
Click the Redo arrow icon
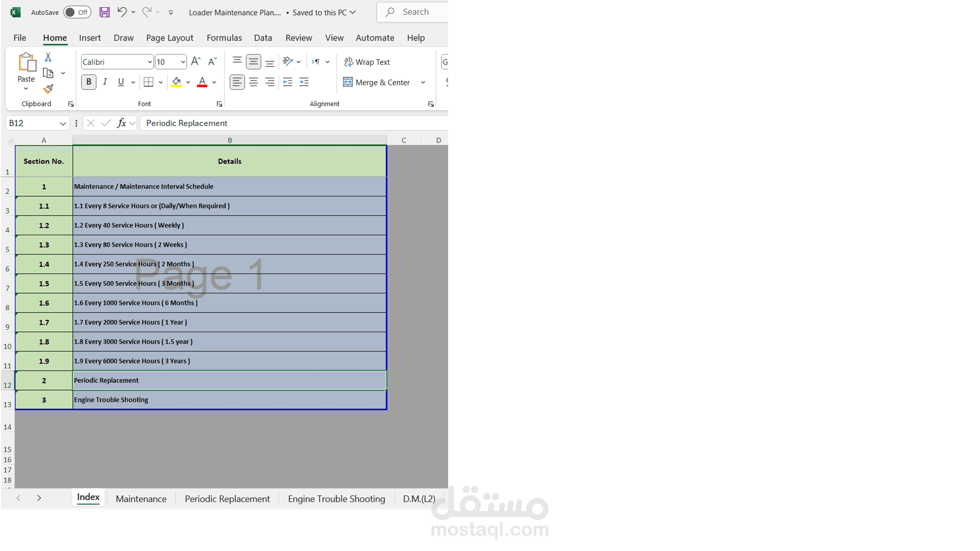point(146,12)
